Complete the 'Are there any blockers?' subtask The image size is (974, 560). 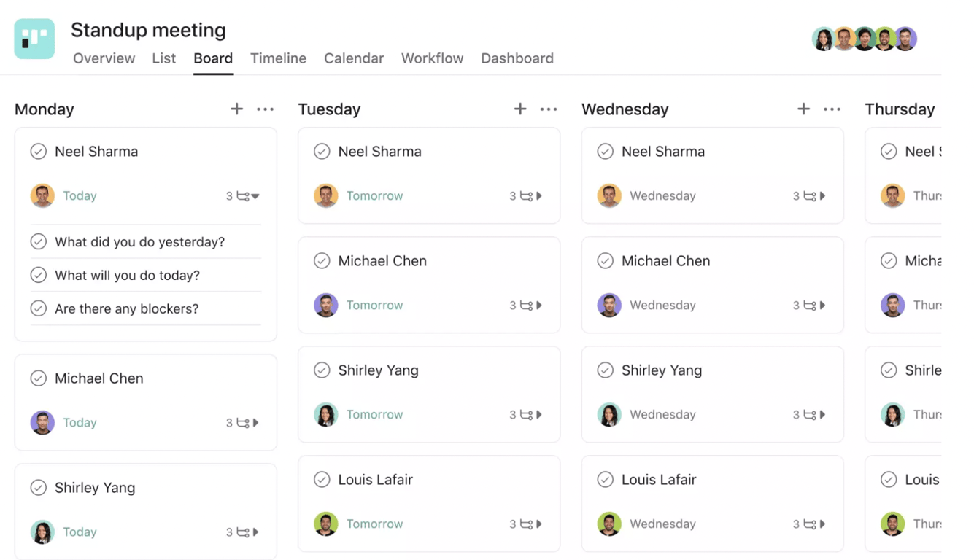39,308
